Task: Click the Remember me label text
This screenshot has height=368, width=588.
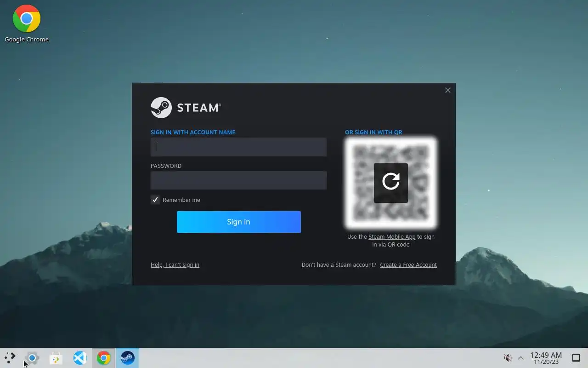Action: [181, 200]
